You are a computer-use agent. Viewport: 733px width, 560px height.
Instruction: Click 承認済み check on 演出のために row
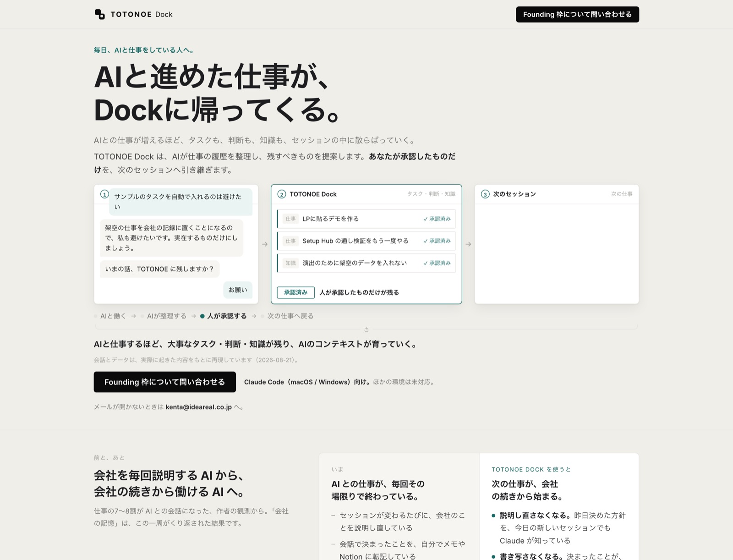[x=437, y=263]
